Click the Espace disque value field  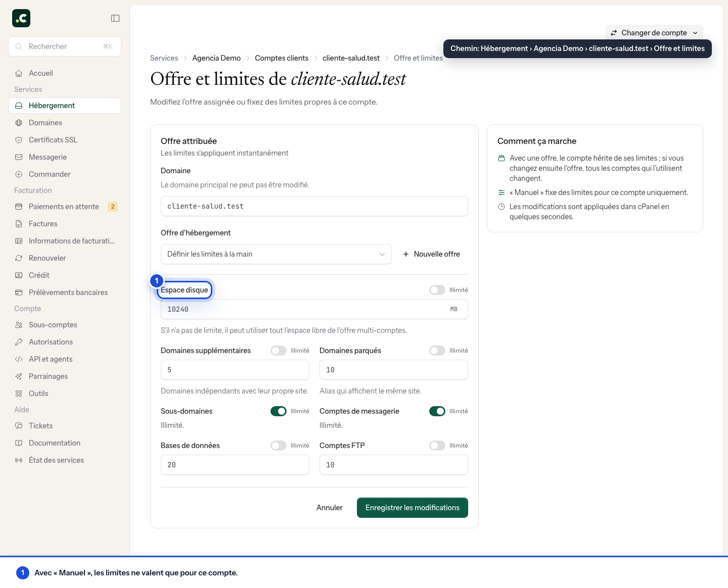314,309
